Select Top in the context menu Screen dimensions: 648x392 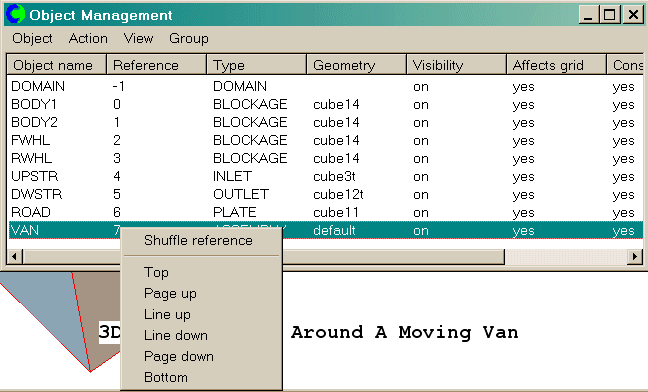click(156, 272)
